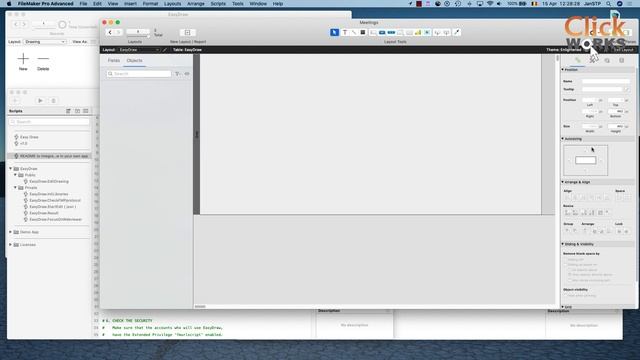Collapse the Public folder in script list

(16, 175)
